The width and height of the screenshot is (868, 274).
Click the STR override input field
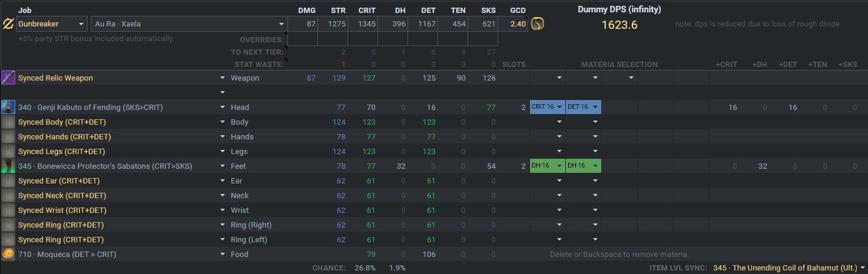333,39
